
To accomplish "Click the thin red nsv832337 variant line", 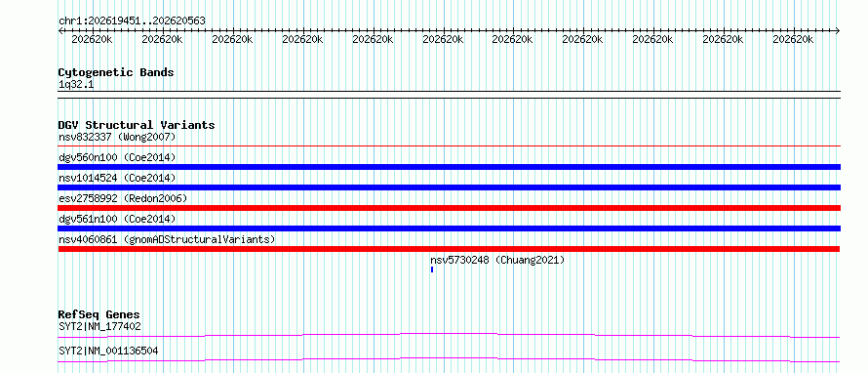I will click(449, 146).
